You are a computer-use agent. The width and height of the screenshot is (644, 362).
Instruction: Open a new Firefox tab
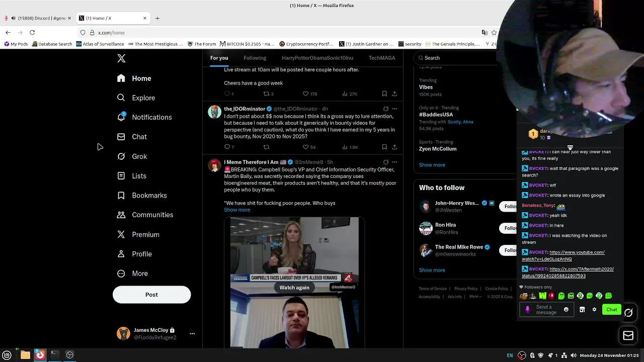157,18
